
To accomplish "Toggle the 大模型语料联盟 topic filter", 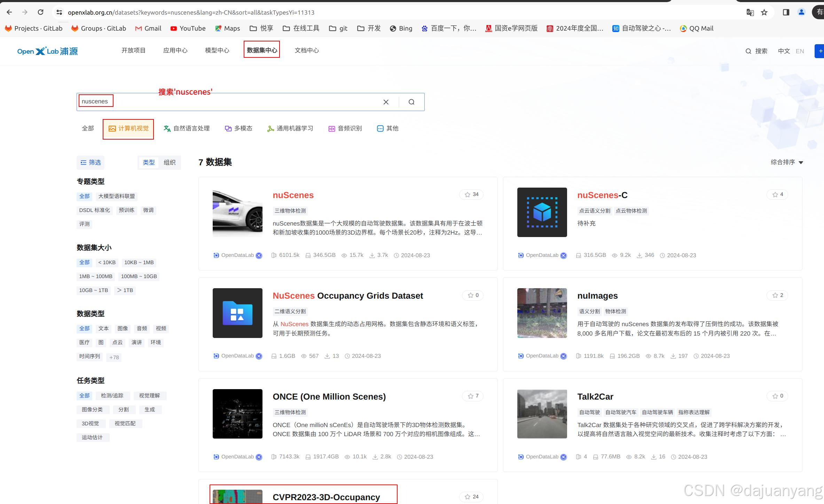I will [116, 196].
